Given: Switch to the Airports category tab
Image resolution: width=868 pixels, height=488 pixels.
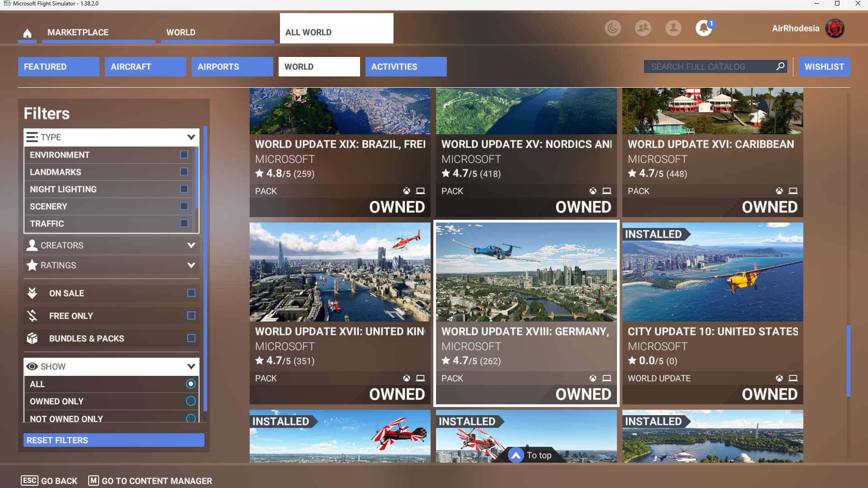Looking at the screenshot, I should pos(232,66).
